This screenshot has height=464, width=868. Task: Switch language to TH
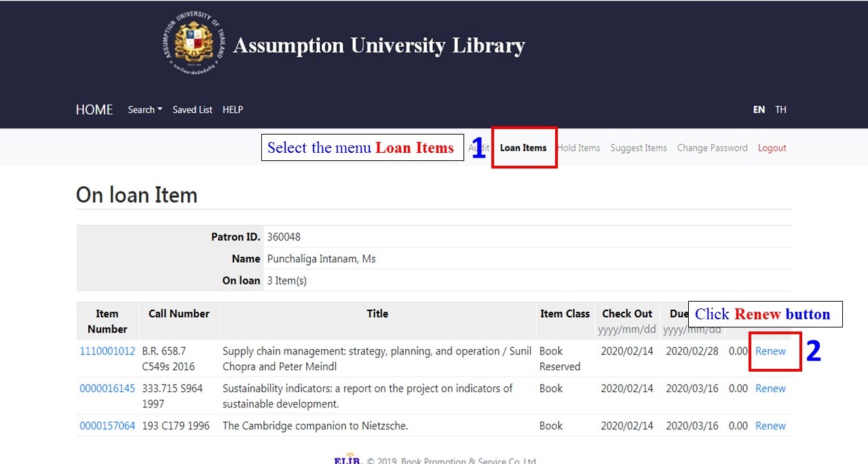[781, 109]
